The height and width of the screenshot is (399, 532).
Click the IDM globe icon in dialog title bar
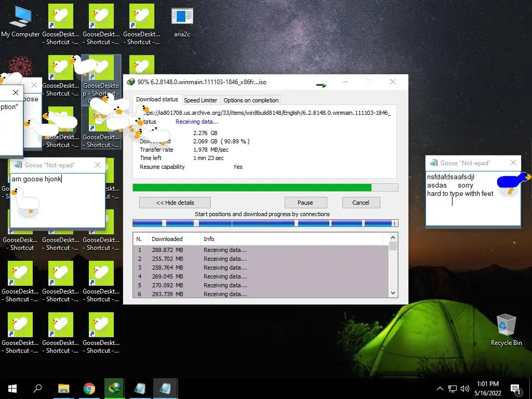(x=130, y=82)
